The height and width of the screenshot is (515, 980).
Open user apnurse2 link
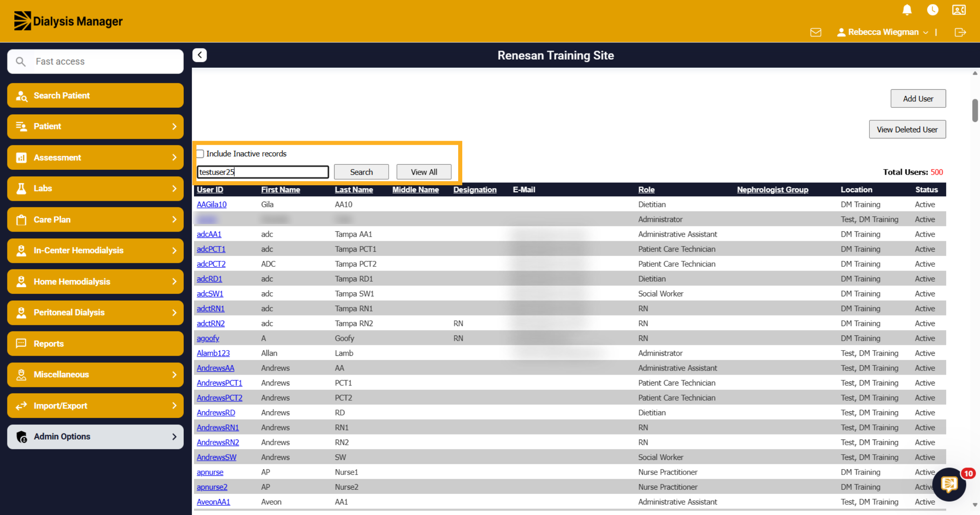[x=212, y=487]
